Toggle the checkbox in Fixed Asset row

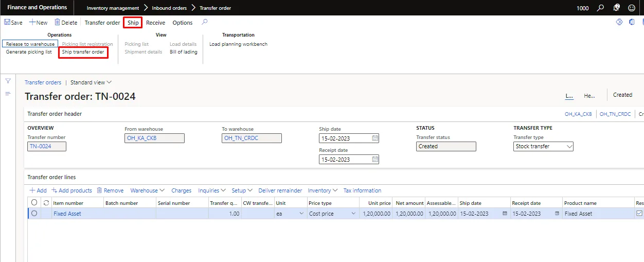(x=639, y=213)
